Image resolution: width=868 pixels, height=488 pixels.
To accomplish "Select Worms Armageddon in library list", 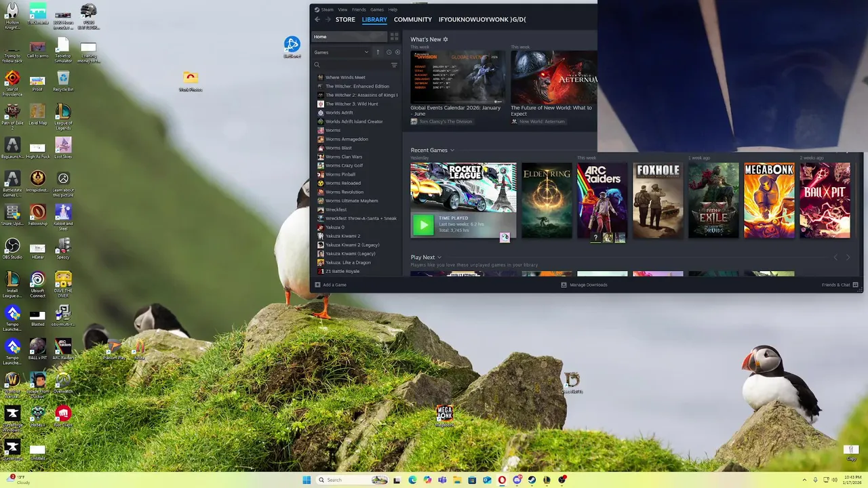I will (x=347, y=139).
